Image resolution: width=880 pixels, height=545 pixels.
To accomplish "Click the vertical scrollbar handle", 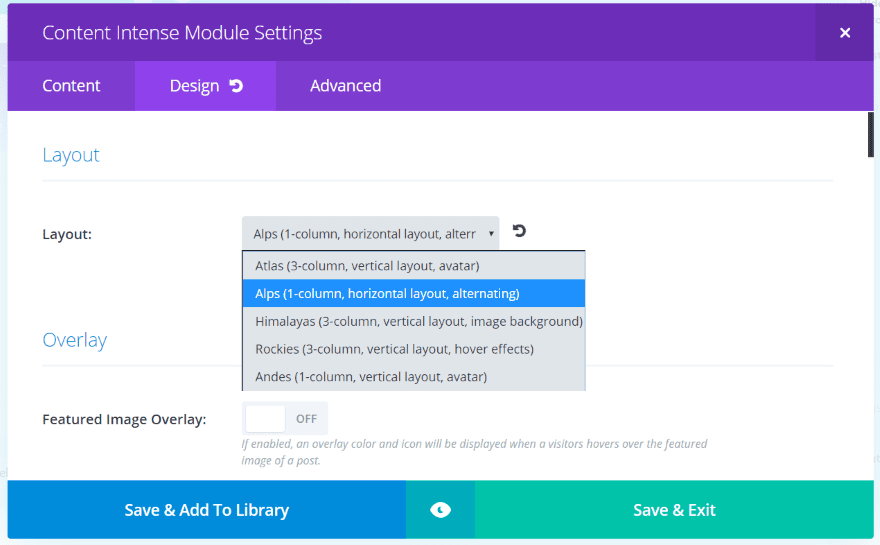I will (870, 136).
